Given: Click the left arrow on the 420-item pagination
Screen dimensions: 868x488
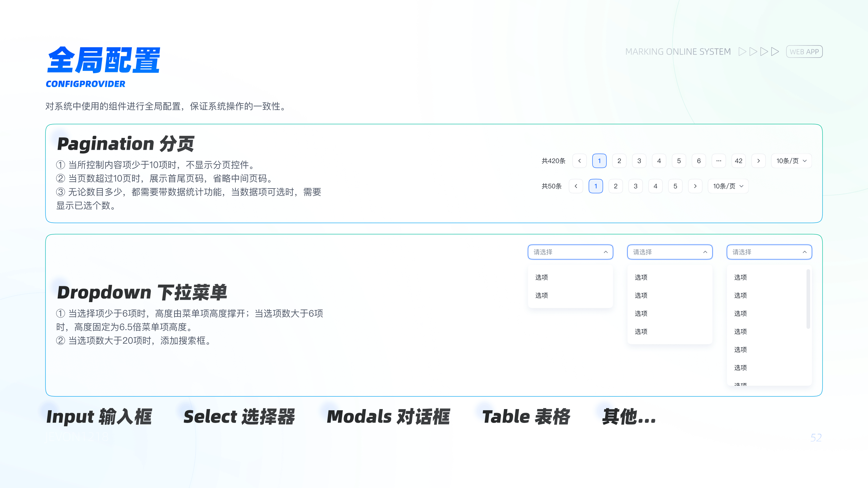Looking at the screenshot, I should point(580,161).
